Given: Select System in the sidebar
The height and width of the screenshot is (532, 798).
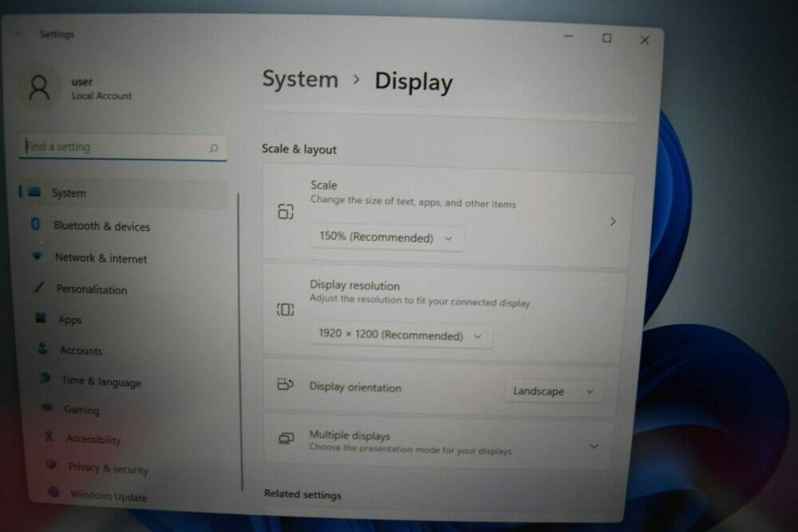Looking at the screenshot, I should [124, 193].
